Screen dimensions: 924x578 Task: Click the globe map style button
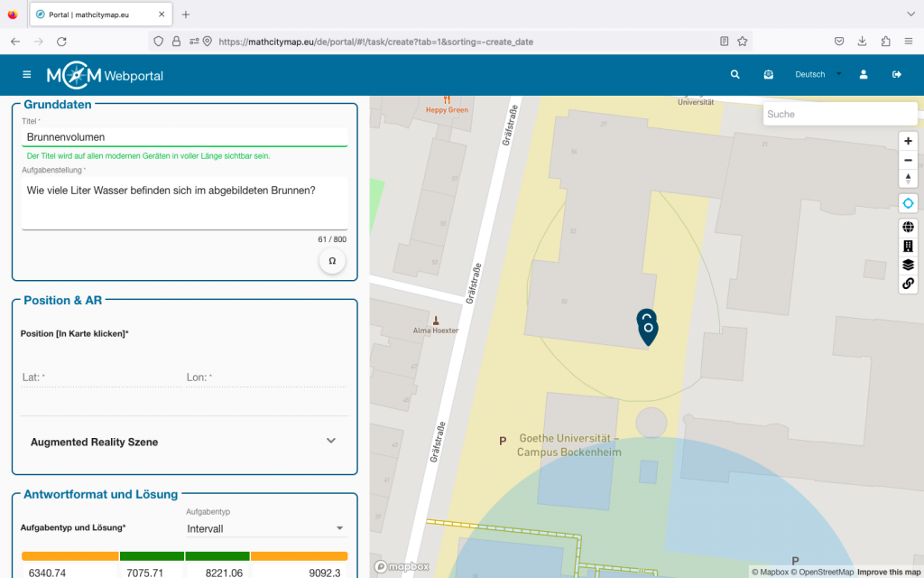click(x=908, y=227)
